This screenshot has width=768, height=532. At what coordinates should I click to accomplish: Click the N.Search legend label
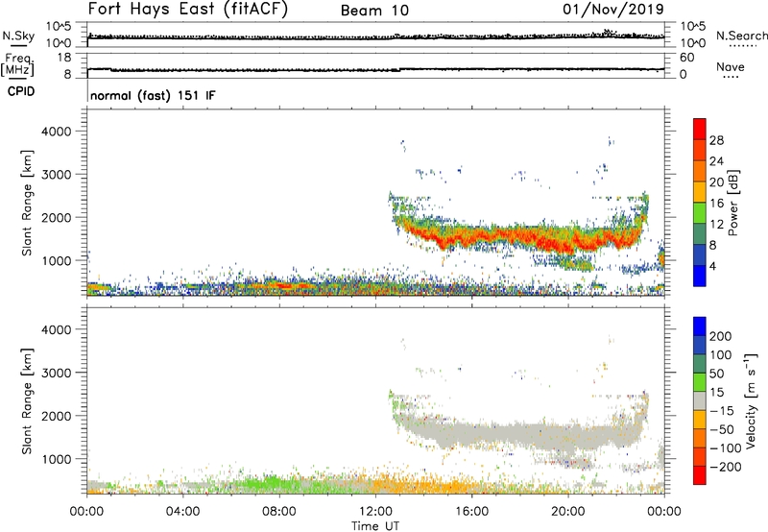click(741, 36)
